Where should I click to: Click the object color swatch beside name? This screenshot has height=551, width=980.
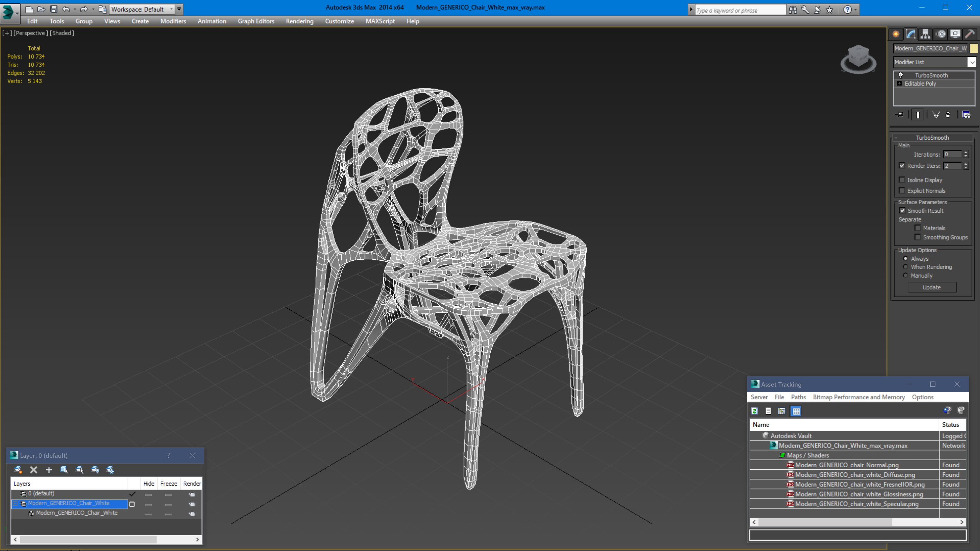point(974,48)
